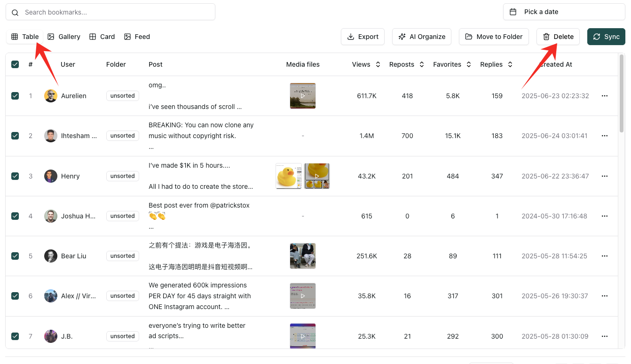Click Aurelien's profile avatar
This screenshot has width=631, height=364.
coord(51,96)
